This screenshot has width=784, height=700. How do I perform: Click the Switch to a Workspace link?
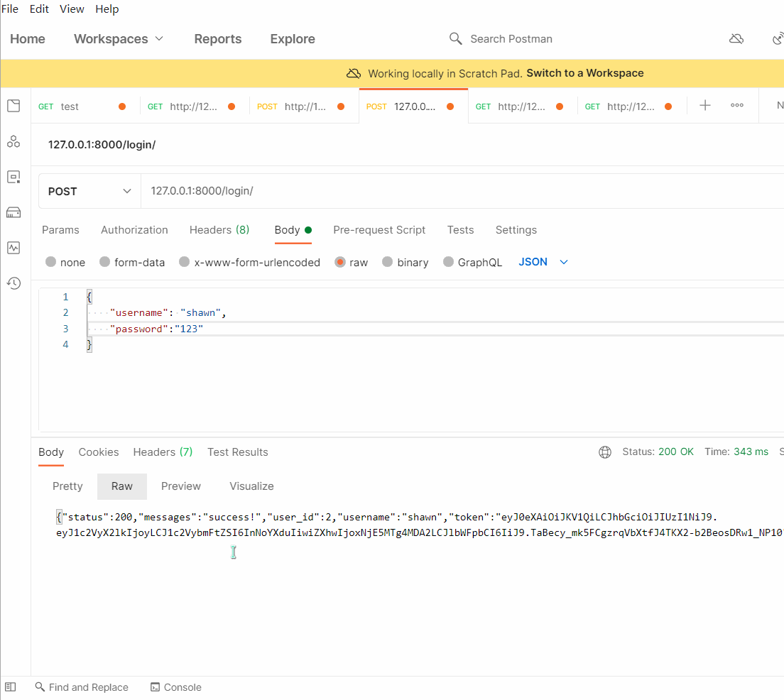pyautogui.click(x=584, y=73)
